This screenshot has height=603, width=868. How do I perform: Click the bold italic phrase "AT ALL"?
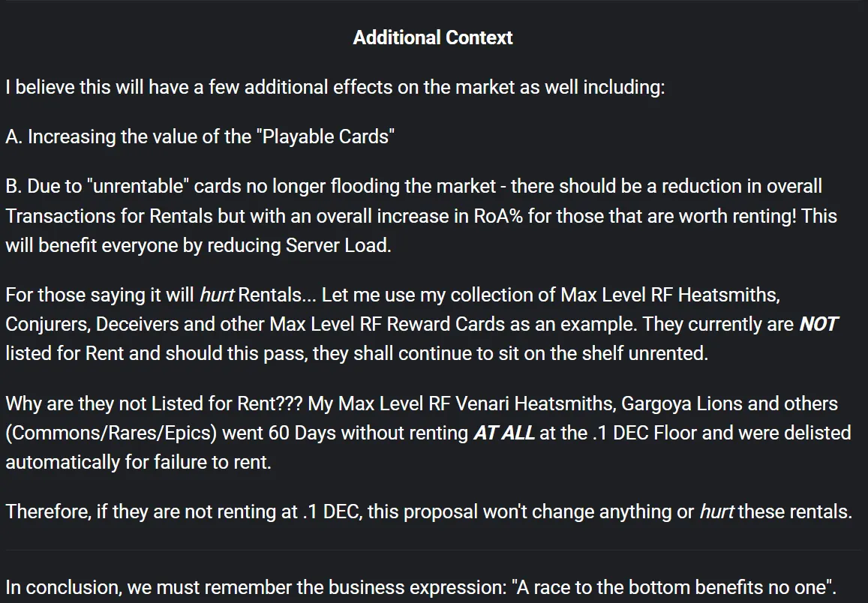click(503, 433)
